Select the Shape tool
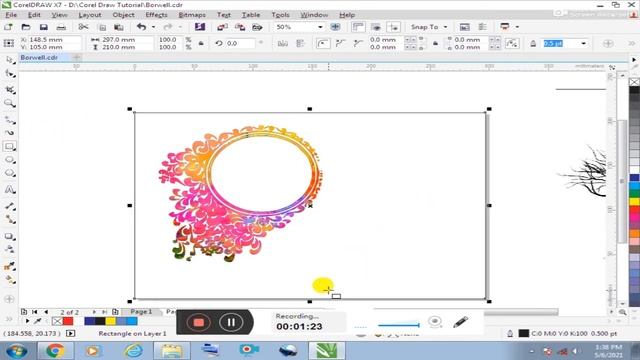Screen dimensions: 640x360 coord(10,74)
